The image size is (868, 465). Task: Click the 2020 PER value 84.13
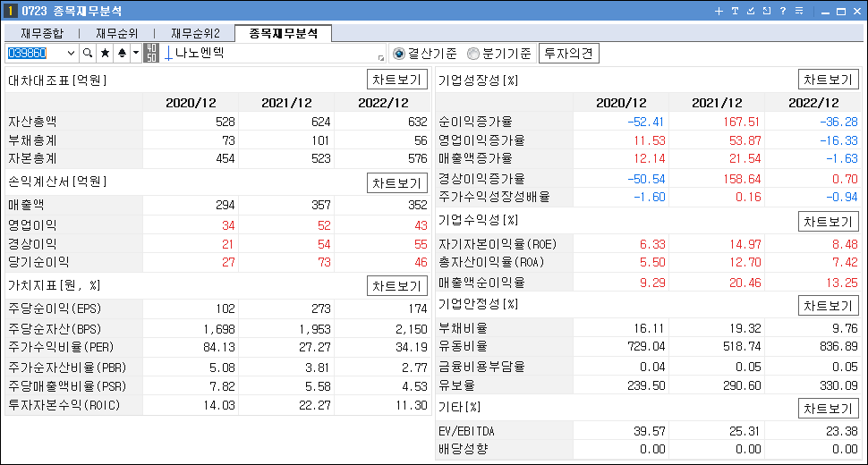point(219,347)
